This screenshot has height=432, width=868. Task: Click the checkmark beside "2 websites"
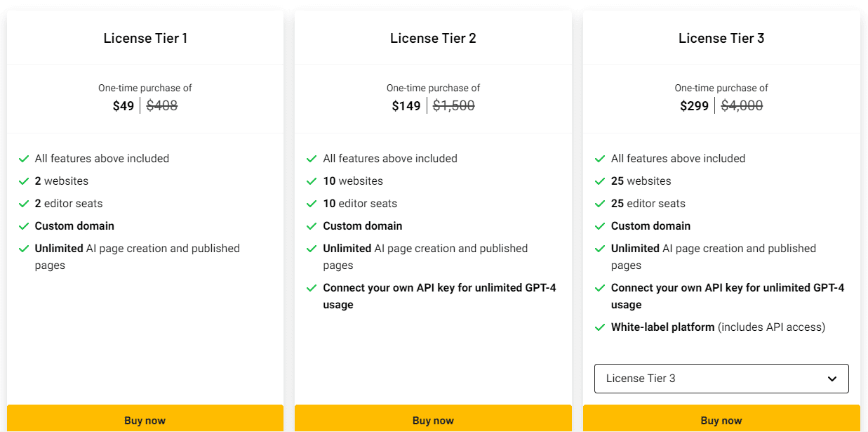pyautogui.click(x=24, y=181)
